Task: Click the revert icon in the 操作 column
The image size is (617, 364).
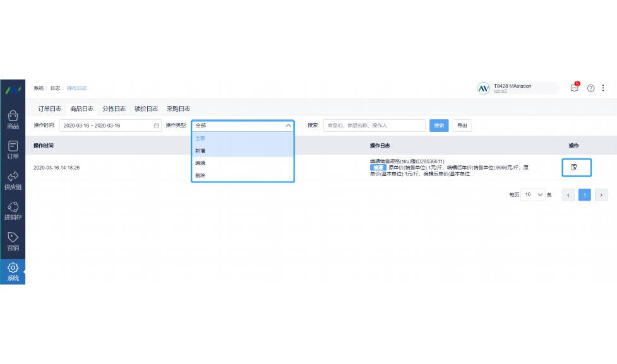Action: tap(576, 167)
